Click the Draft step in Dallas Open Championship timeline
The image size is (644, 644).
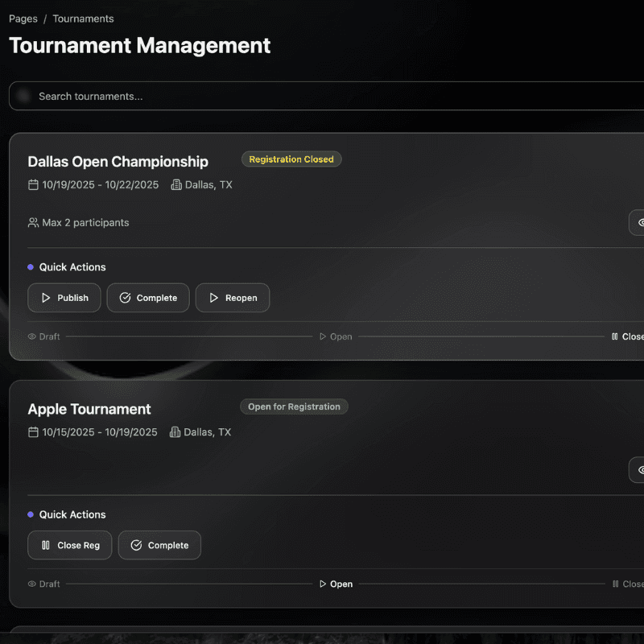44,336
